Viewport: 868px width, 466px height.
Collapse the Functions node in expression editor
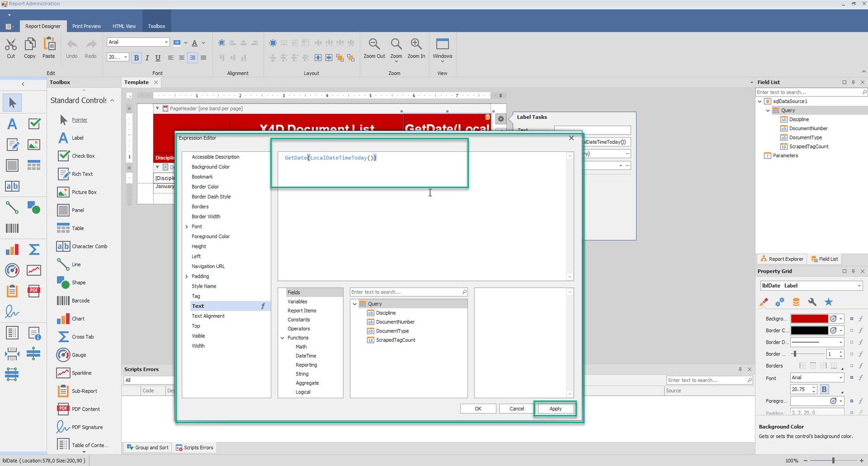click(283, 338)
